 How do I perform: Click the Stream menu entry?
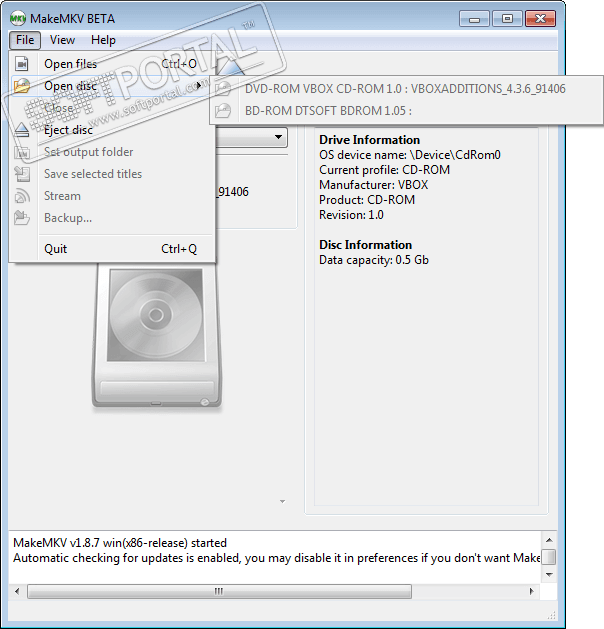point(112,196)
